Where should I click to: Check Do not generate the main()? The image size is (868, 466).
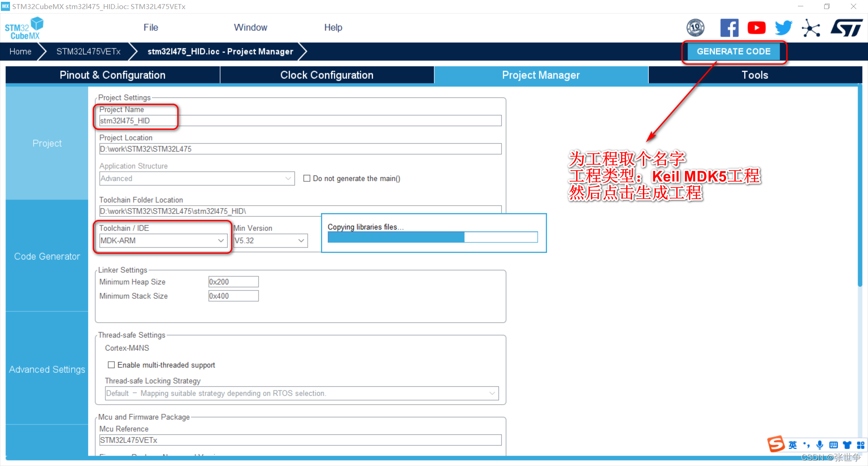pos(307,178)
